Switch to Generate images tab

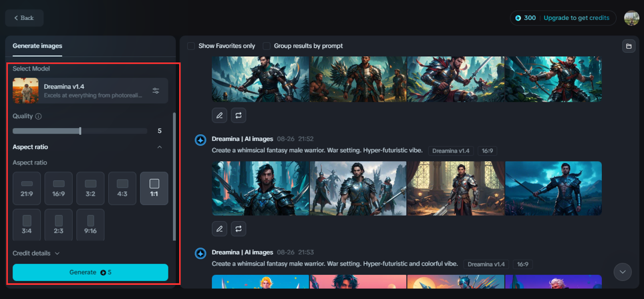tap(37, 46)
